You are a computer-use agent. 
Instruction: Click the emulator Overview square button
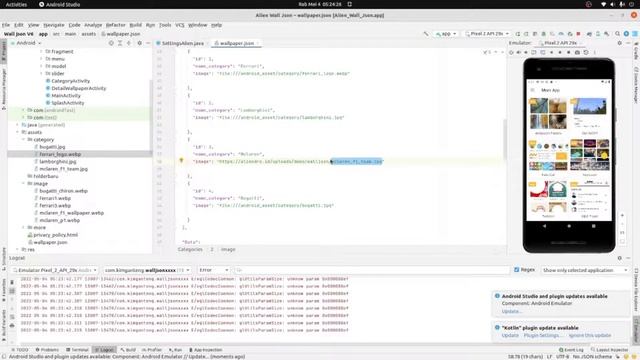click(593, 226)
